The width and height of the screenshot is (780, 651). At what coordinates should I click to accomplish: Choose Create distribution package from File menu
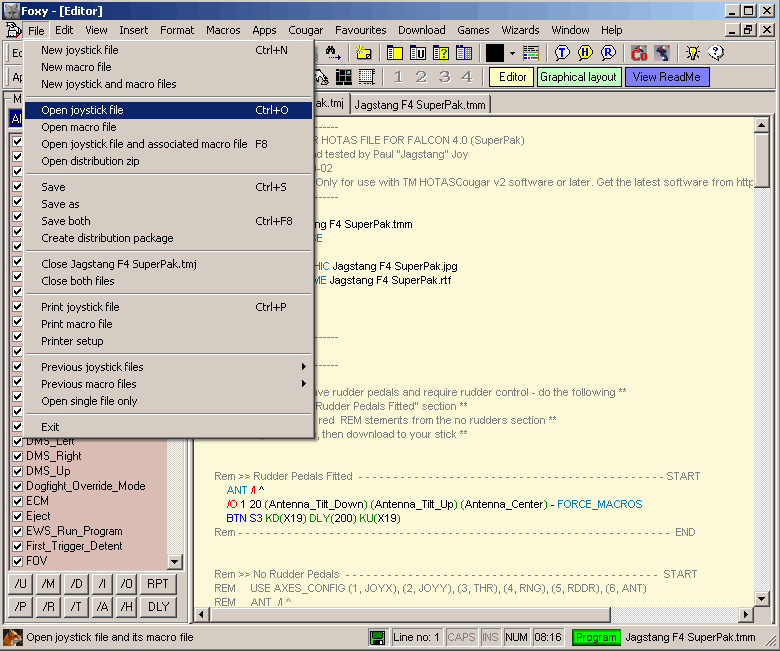(107, 238)
